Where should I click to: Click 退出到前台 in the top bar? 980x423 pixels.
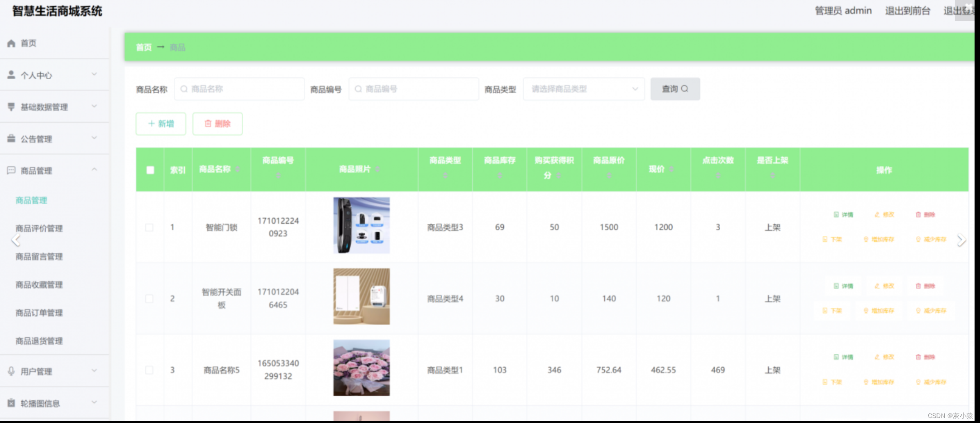(907, 10)
